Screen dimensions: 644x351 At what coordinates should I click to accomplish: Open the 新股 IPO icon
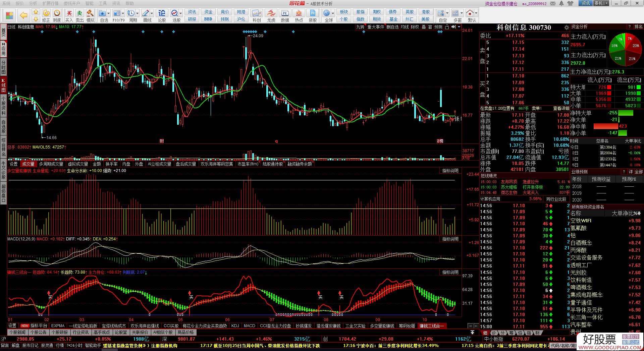(x=313, y=13)
